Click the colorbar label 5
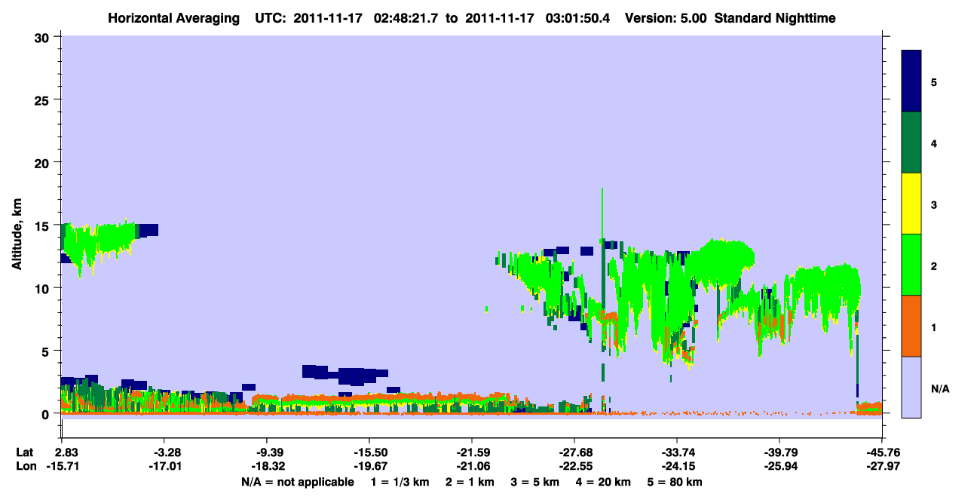 click(x=934, y=81)
